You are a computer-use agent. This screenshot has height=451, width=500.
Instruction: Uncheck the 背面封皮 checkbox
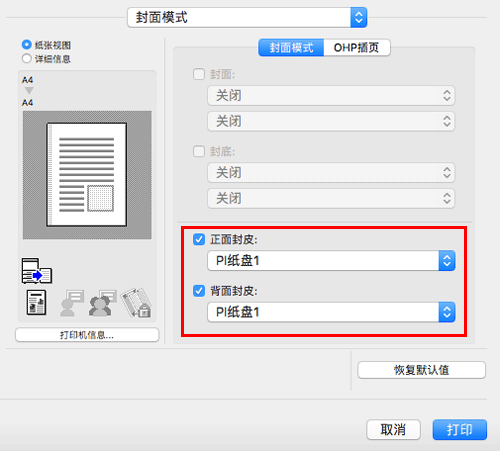point(199,291)
